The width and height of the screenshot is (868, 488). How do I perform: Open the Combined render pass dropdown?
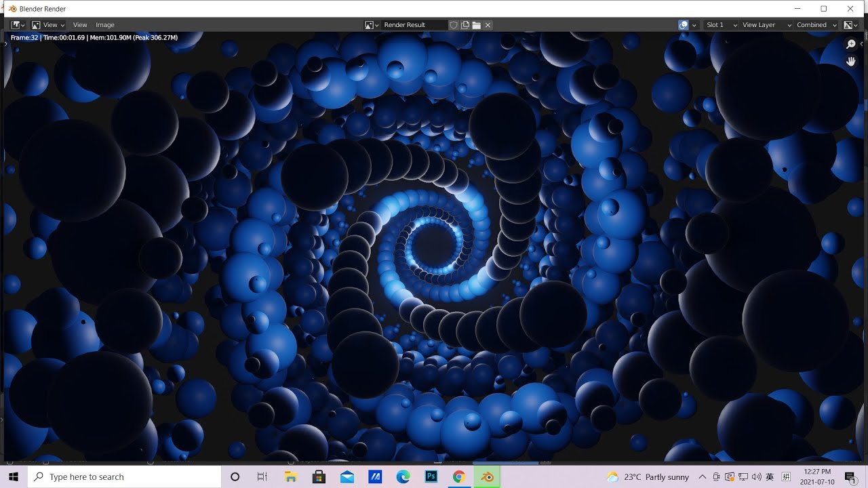(816, 25)
